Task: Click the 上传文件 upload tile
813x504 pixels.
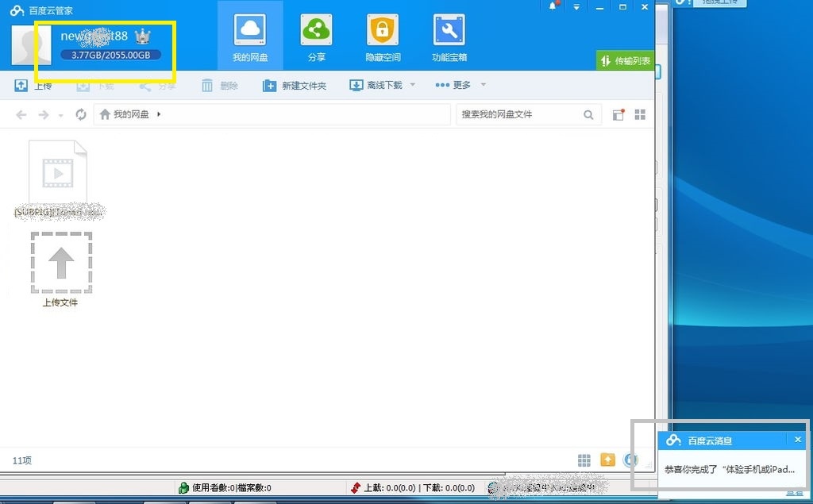Action: point(61,270)
